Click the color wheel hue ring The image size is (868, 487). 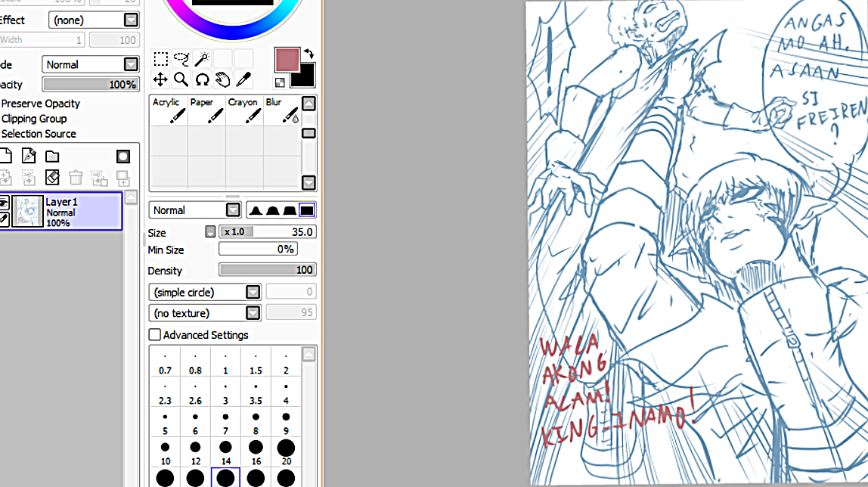[233, 35]
